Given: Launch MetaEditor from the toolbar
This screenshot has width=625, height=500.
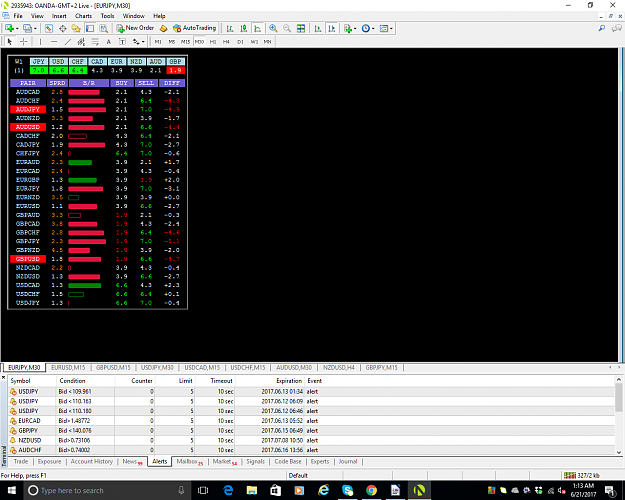Looking at the screenshot, I should pos(163,28).
